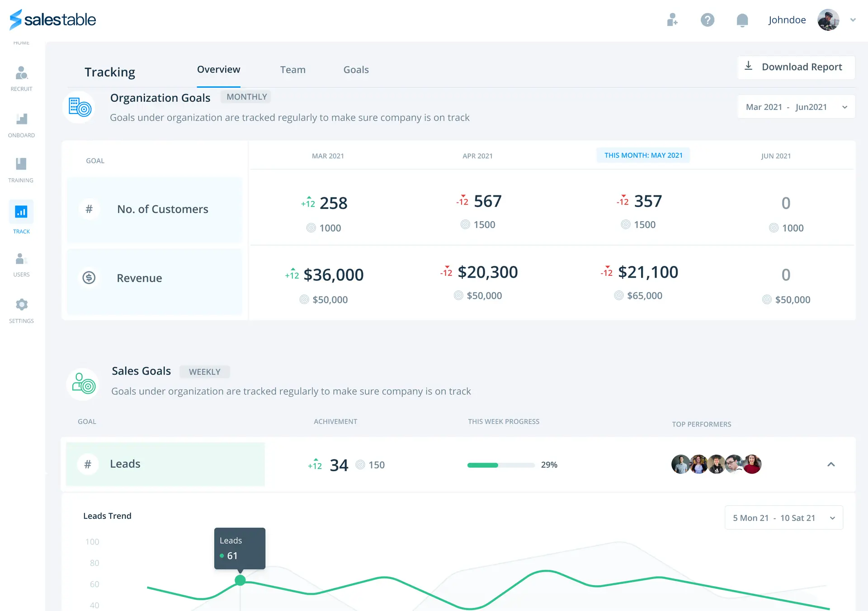868x611 pixels.
Task: Click the Leads trend data point marker
Action: click(240, 580)
